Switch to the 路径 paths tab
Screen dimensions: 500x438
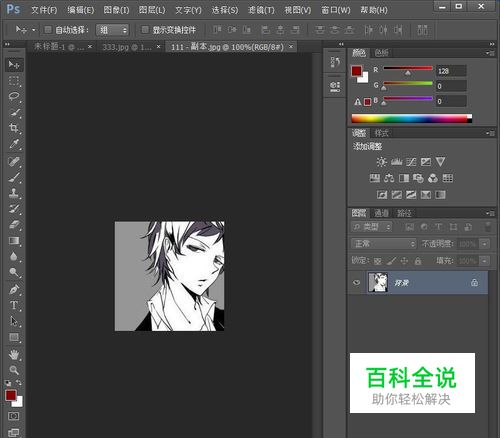(404, 213)
